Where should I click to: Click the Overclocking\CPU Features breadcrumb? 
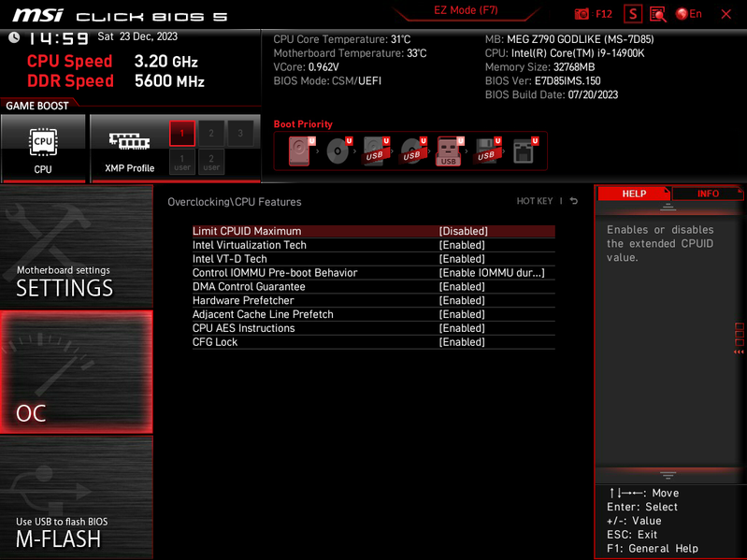coord(235,201)
